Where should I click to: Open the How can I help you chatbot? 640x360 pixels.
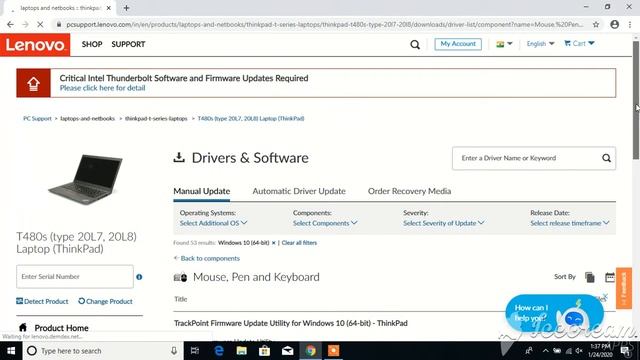[x=554, y=313]
